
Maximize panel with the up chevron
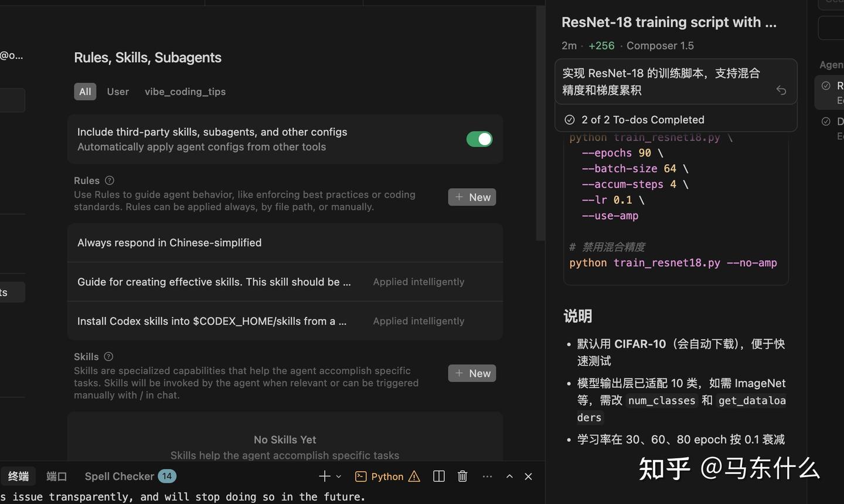click(x=509, y=476)
